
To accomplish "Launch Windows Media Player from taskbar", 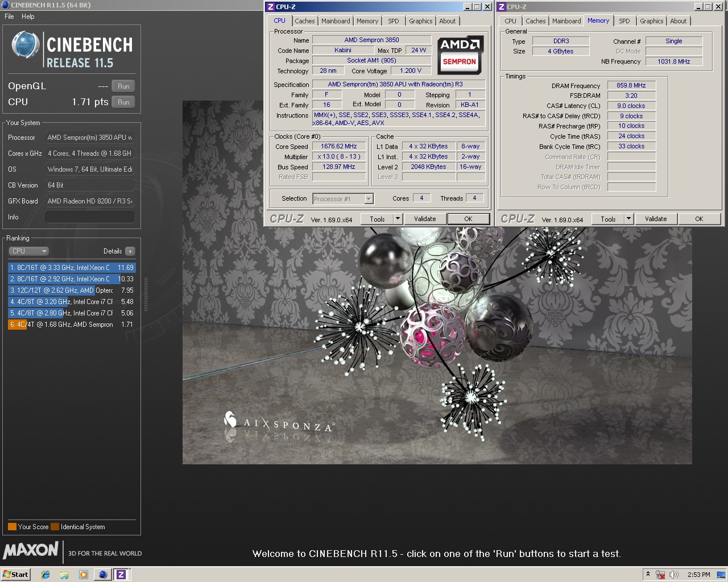I will pyautogui.click(x=84, y=575).
